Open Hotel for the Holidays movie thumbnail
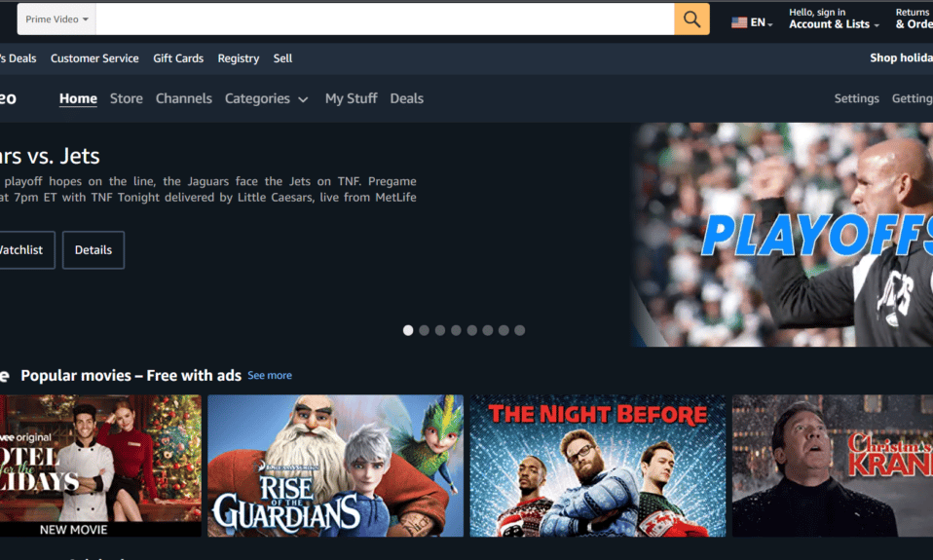 coord(100,466)
